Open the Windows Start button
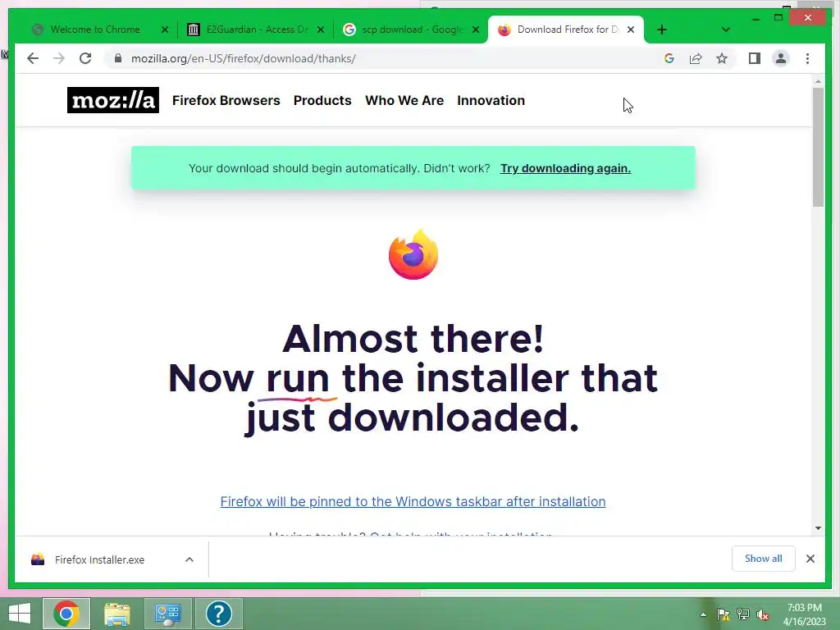This screenshot has width=840, height=630. click(20, 614)
